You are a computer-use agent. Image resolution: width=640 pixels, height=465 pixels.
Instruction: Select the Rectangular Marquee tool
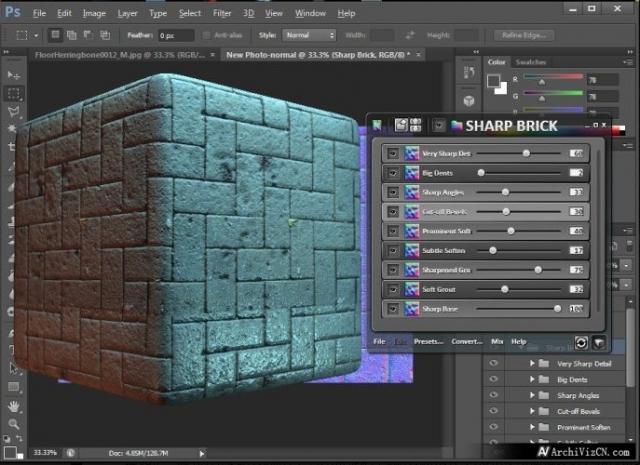point(14,93)
